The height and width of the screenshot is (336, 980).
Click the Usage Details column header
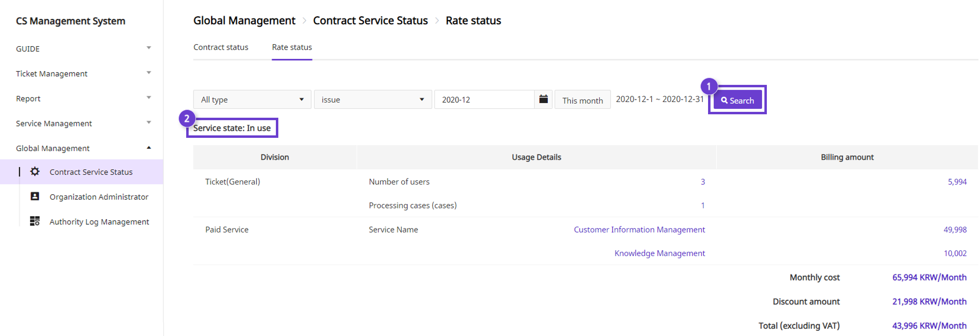pyautogui.click(x=537, y=157)
